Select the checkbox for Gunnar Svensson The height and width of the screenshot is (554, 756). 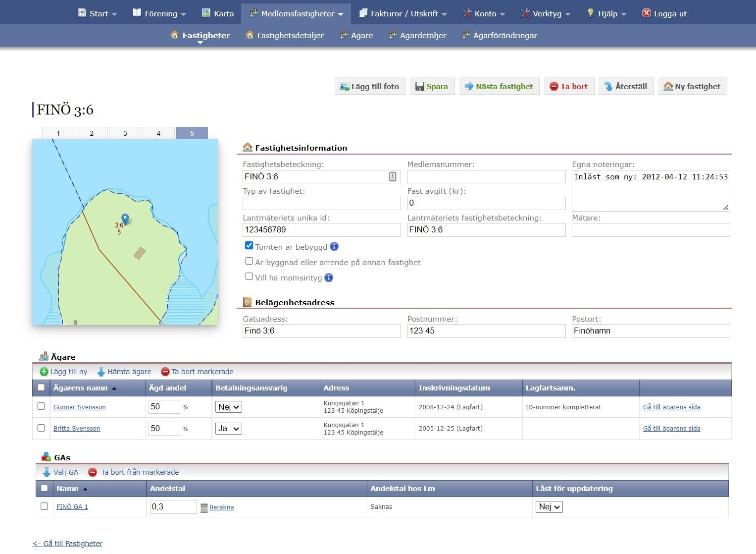41,406
